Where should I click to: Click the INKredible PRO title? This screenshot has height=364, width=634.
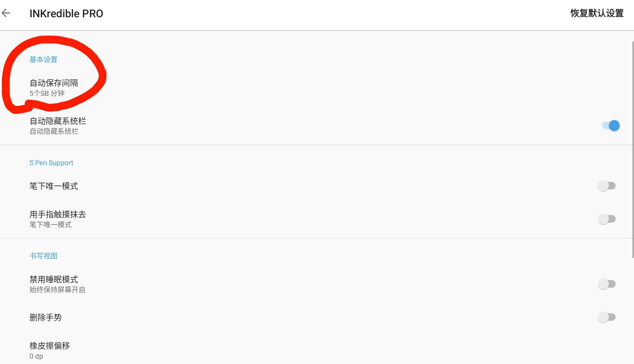click(66, 13)
